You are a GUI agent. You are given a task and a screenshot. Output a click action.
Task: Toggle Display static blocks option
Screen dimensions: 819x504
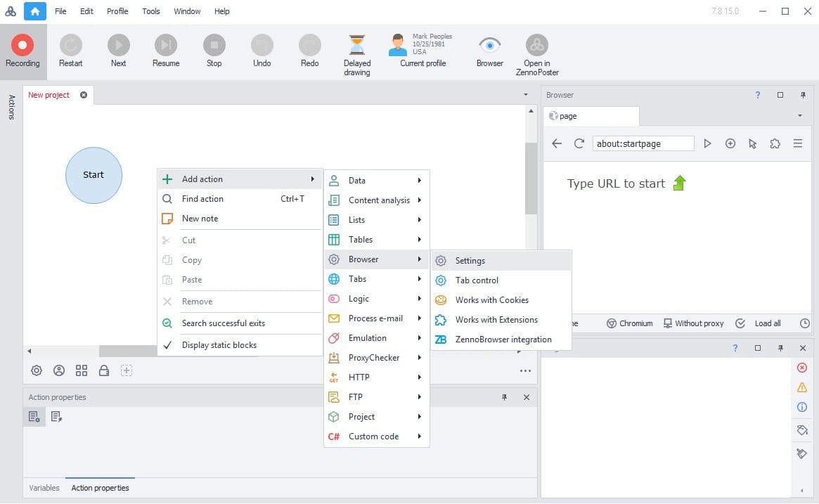[x=220, y=345]
